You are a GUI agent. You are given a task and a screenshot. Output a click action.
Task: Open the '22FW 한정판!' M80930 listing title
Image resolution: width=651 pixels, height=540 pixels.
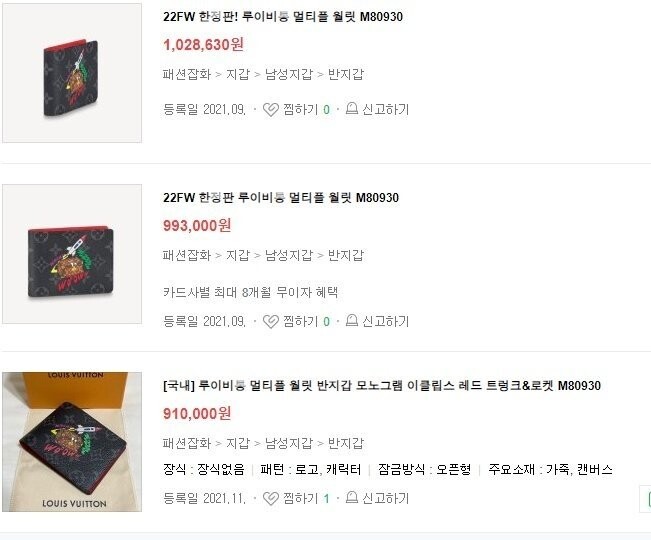click(283, 17)
